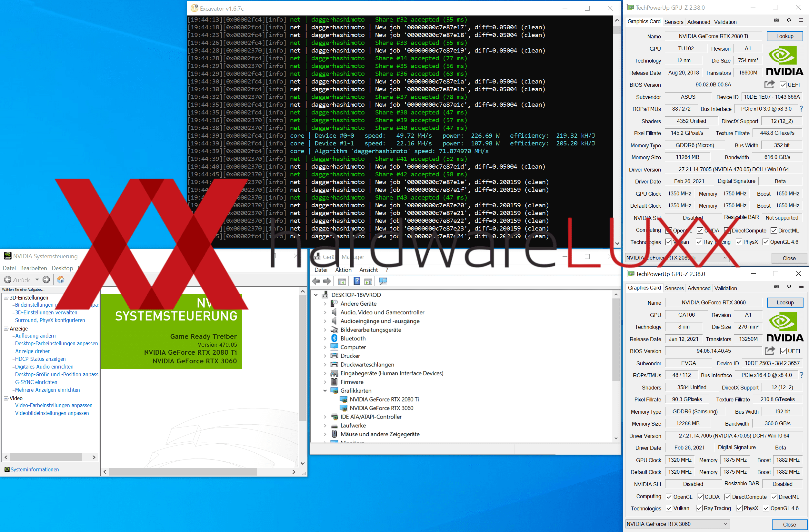Click the refresh icon in RTX 3060 GPU-Z
Image resolution: width=809 pixels, height=532 pixels.
pos(789,287)
